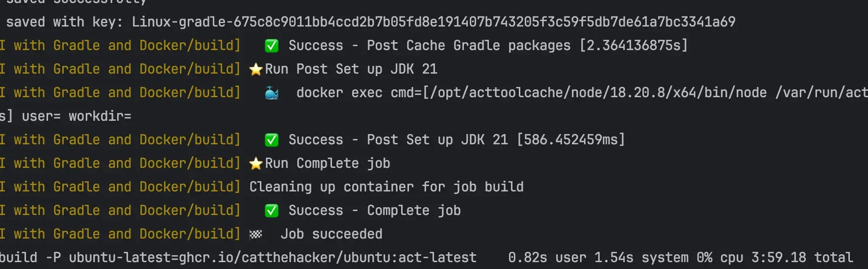Click the 2.364136875s duration text
868x269 pixels.
pyautogui.click(x=634, y=46)
